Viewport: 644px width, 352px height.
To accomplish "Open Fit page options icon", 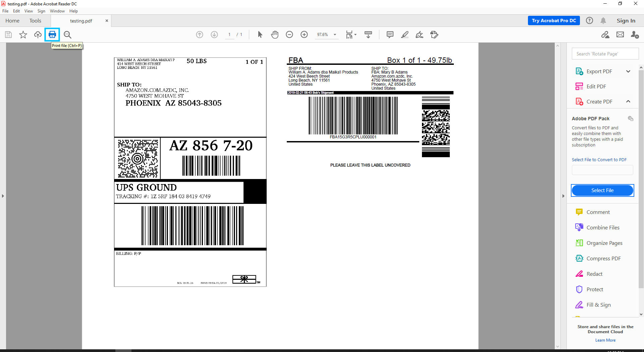I will 351,35.
